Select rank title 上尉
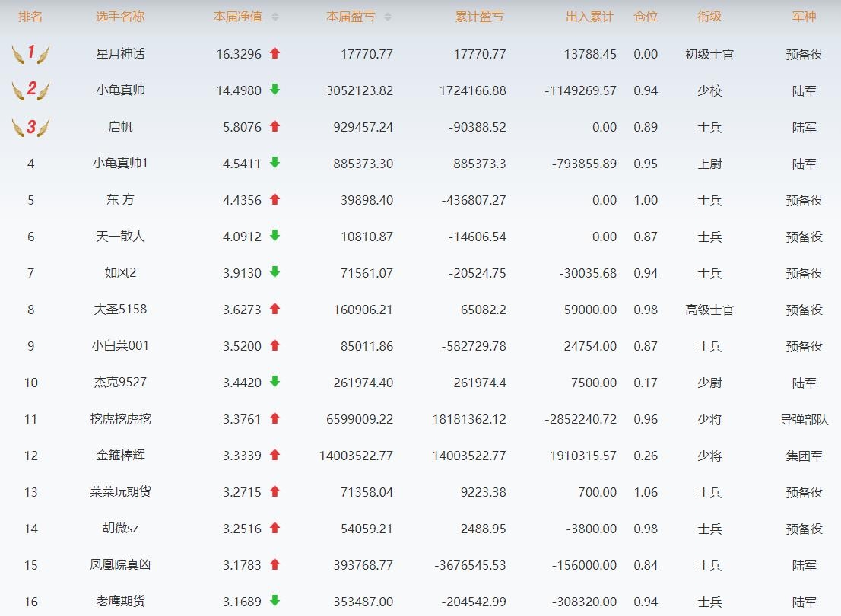This screenshot has width=841, height=616. point(709,164)
